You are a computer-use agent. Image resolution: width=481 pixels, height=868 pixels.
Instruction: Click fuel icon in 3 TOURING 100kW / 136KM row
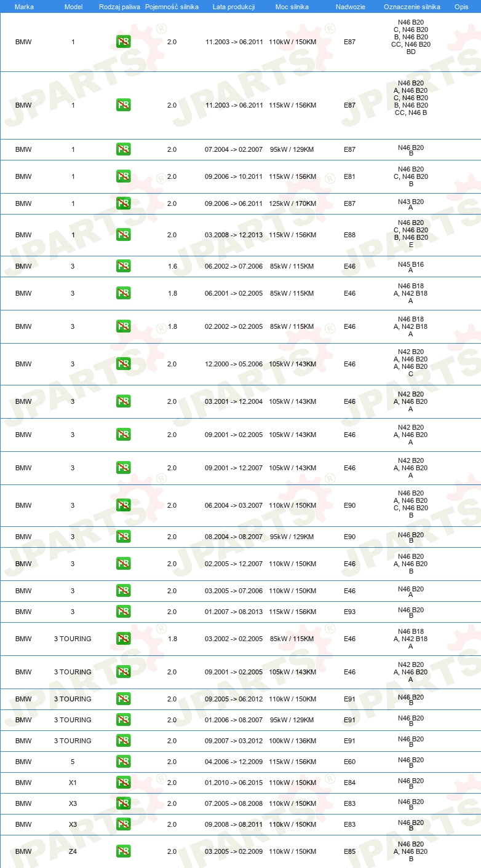pos(124,741)
